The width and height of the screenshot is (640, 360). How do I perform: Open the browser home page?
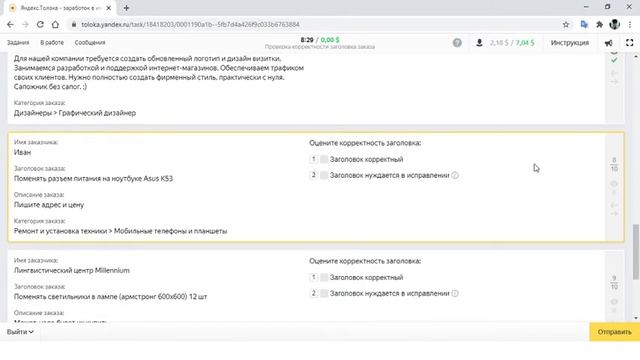(x=55, y=24)
